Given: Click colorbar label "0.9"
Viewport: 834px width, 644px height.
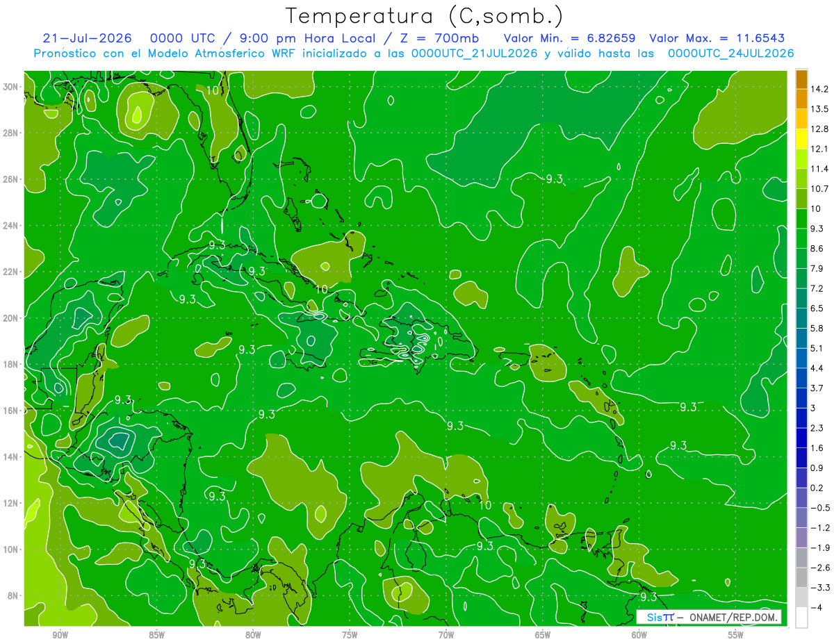Looking at the screenshot, I should [818, 468].
